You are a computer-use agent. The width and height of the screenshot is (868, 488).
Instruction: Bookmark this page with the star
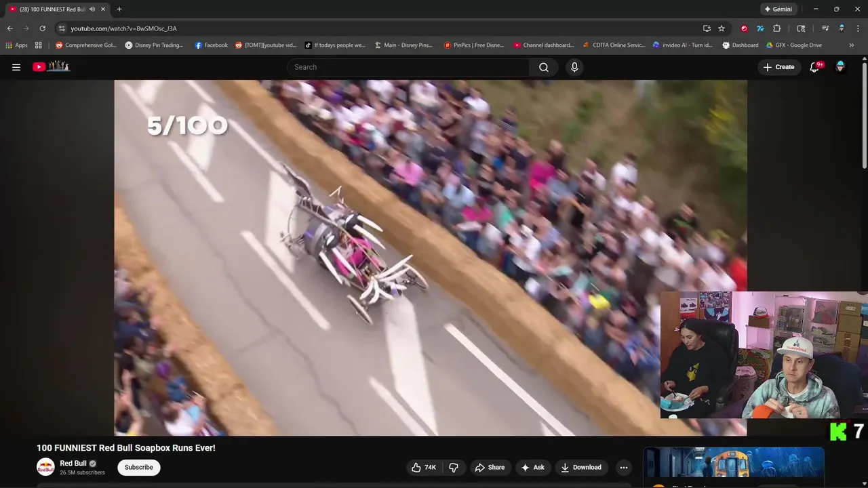722,28
